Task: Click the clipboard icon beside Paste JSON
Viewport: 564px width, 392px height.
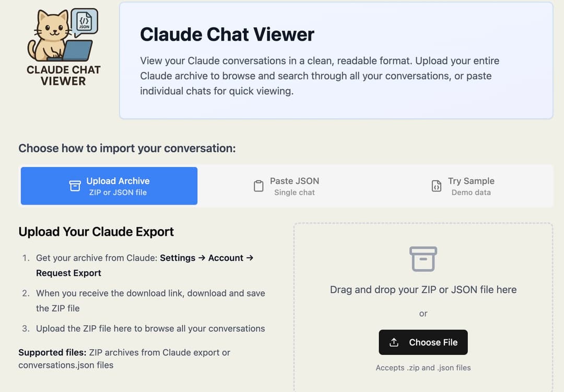Action: (x=258, y=186)
